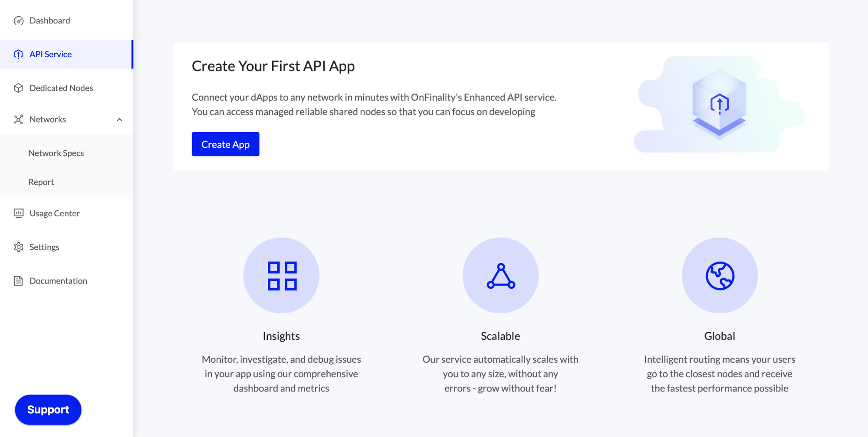Navigate to the Dashboard page

click(49, 20)
